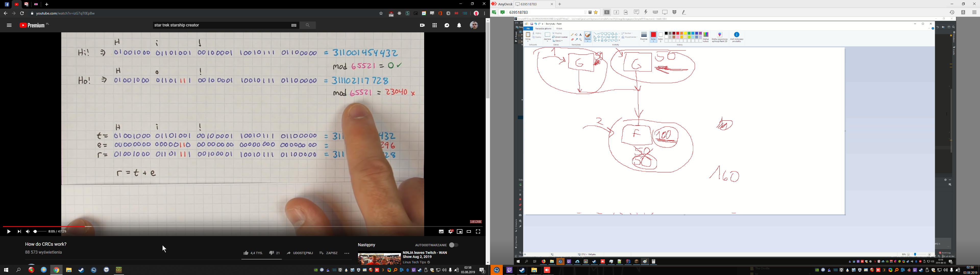Image resolution: width=980 pixels, height=275 pixels.
Task: Enter fullscreen video mode
Action: point(478,232)
